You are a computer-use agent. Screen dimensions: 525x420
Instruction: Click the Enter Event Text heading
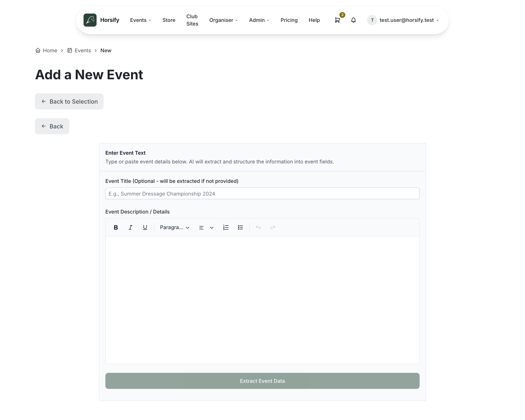[x=125, y=153]
